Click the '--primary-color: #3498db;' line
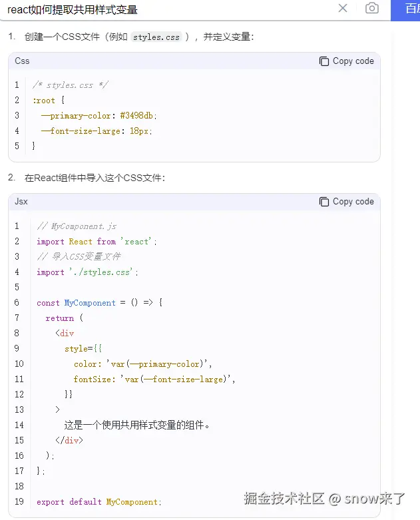420x520 pixels. [99, 116]
